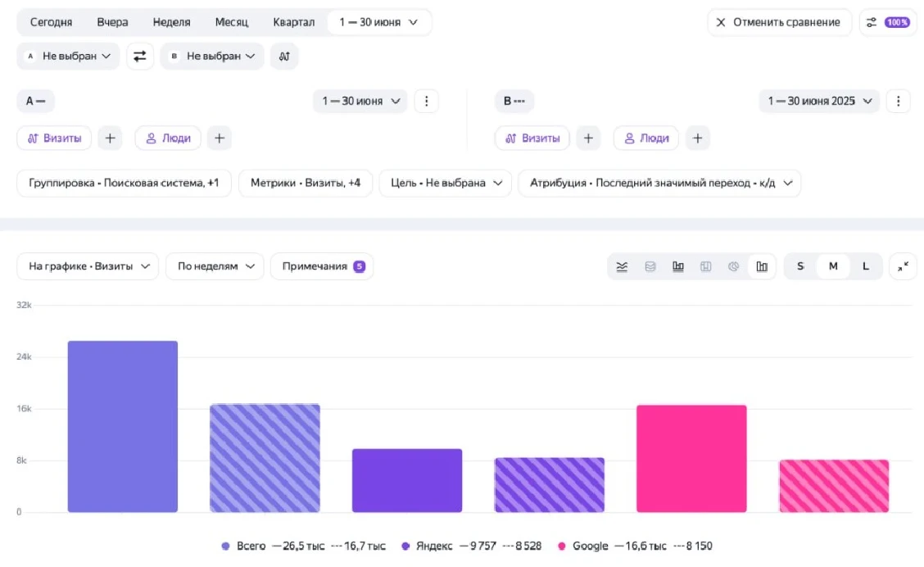Select the Неделя period tab

(171, 22)
